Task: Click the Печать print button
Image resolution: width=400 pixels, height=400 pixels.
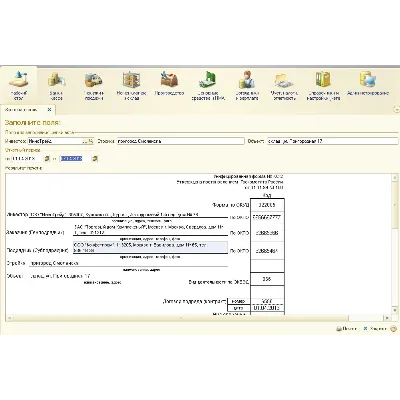Action: (x=347, y=328)
